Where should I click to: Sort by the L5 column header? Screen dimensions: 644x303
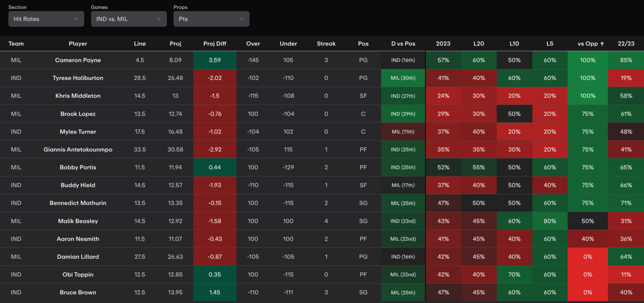click(550, 43)
